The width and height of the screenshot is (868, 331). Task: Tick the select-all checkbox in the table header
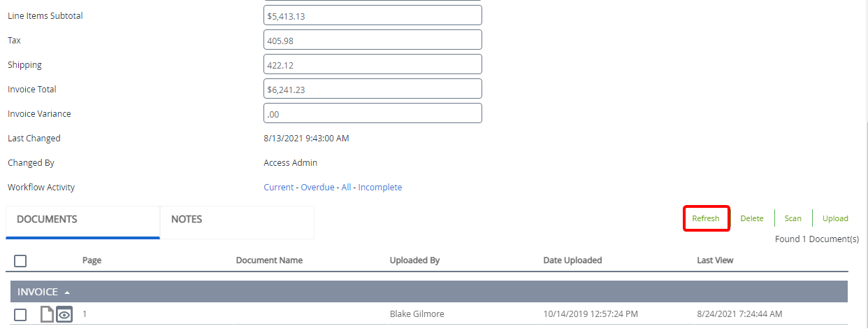(x=20, y=260)
